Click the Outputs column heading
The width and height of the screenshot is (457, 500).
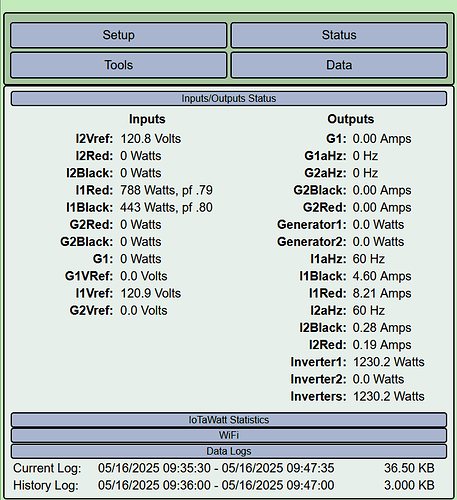(351, 119)
